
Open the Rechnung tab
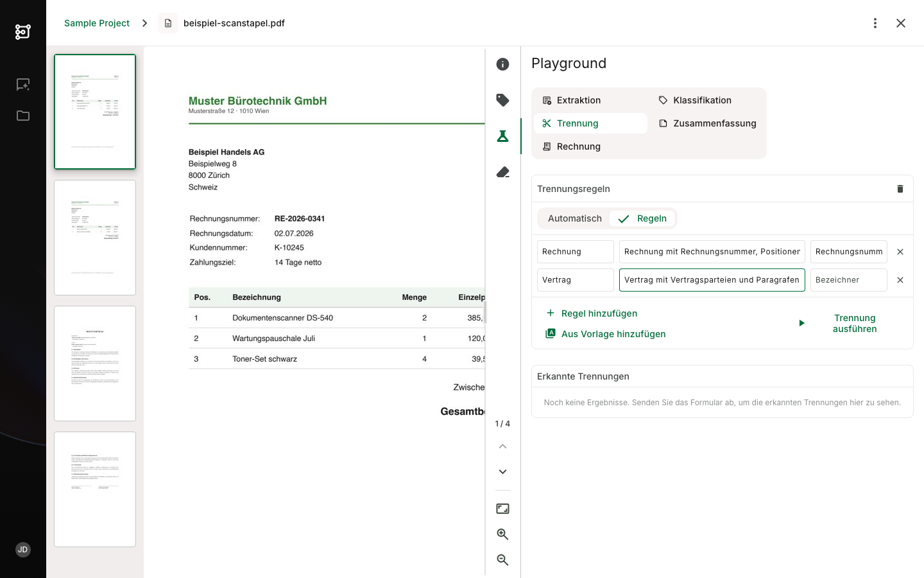590,146
